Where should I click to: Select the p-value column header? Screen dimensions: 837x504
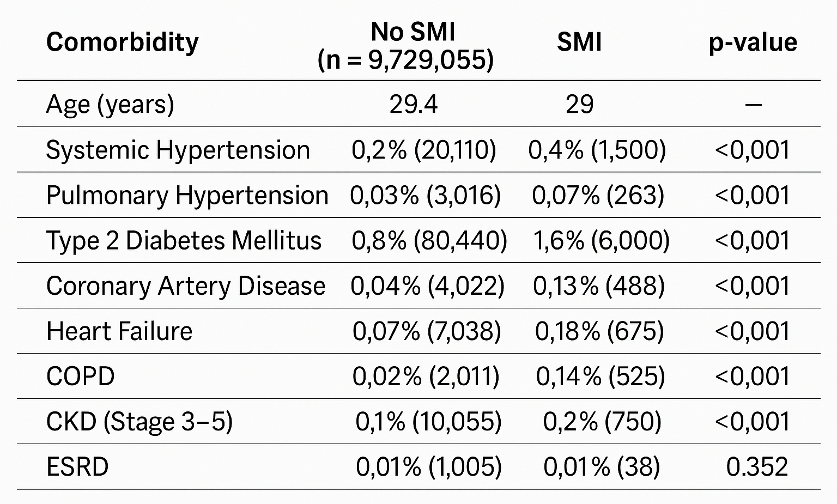click(753, 42)
